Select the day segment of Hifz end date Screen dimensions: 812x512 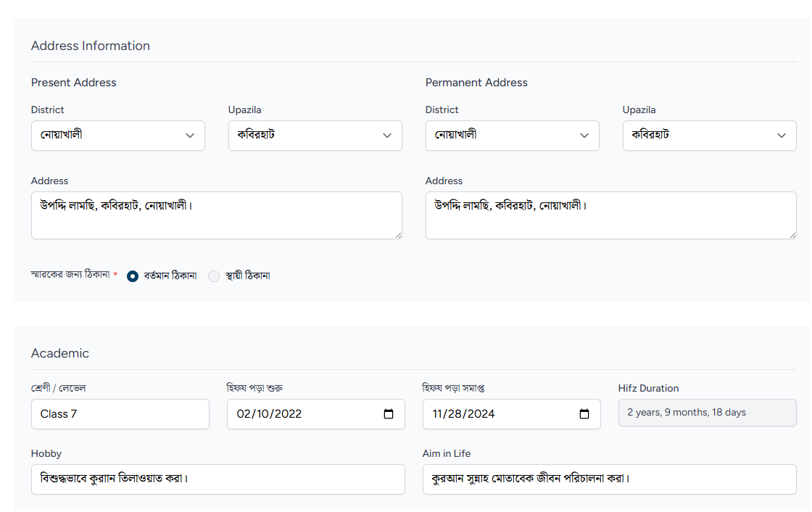click(x=460, y=414)
